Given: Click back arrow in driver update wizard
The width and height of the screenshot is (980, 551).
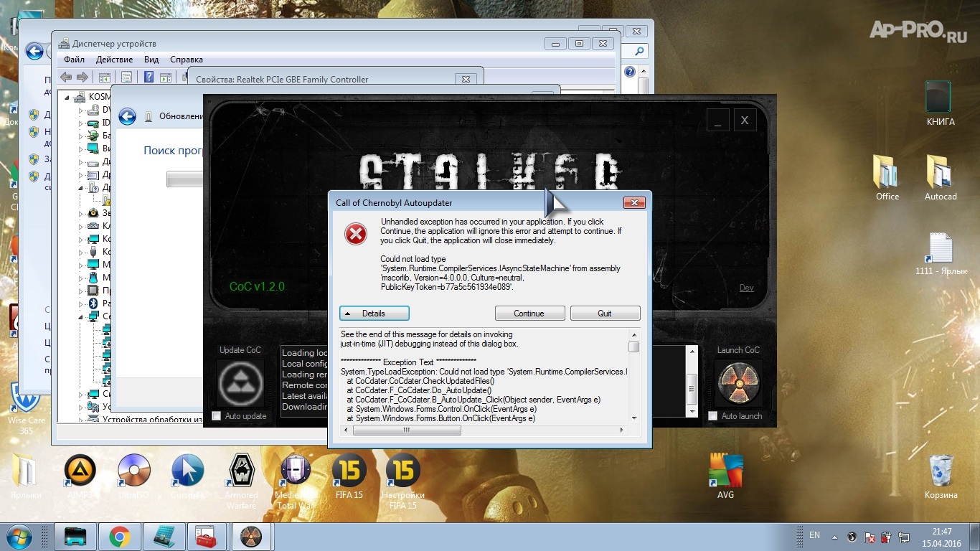Looking at the screenshot, I should coord(127,117).
